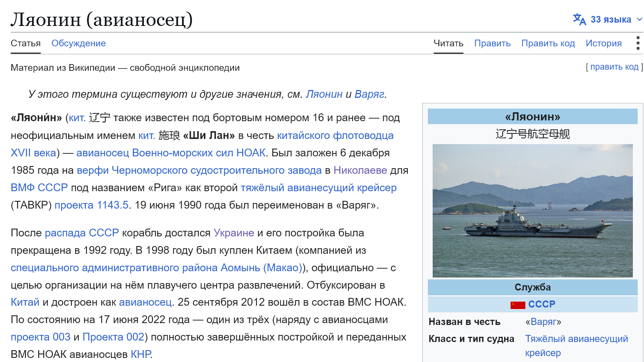Open the Варяг disambiguation link in hatnote
This screenshot has height=362, width=644.
(369, 94)
